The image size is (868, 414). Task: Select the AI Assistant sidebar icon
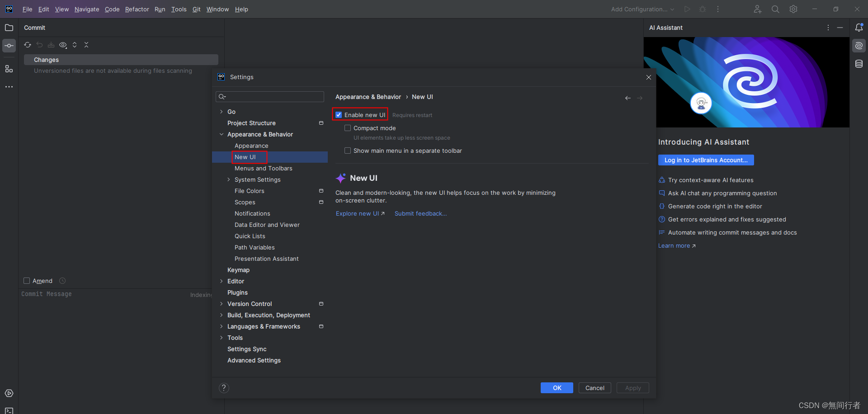(859, 46)
